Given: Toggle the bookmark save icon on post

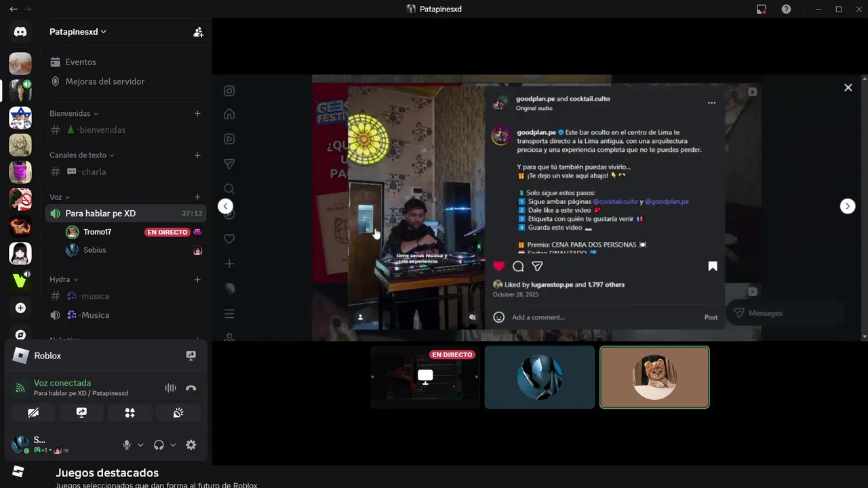Looking at the screenshot, I should [x=713, y=266].
